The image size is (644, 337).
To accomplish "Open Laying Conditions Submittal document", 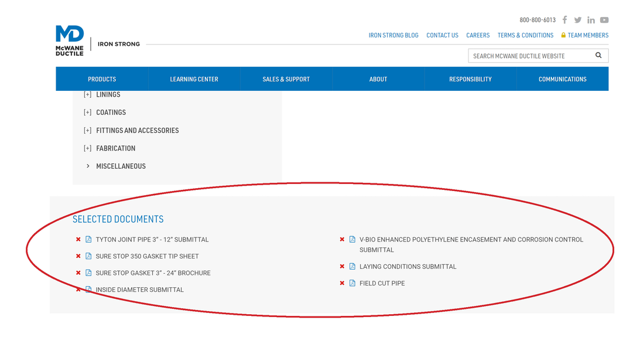I will click(408, 266).
